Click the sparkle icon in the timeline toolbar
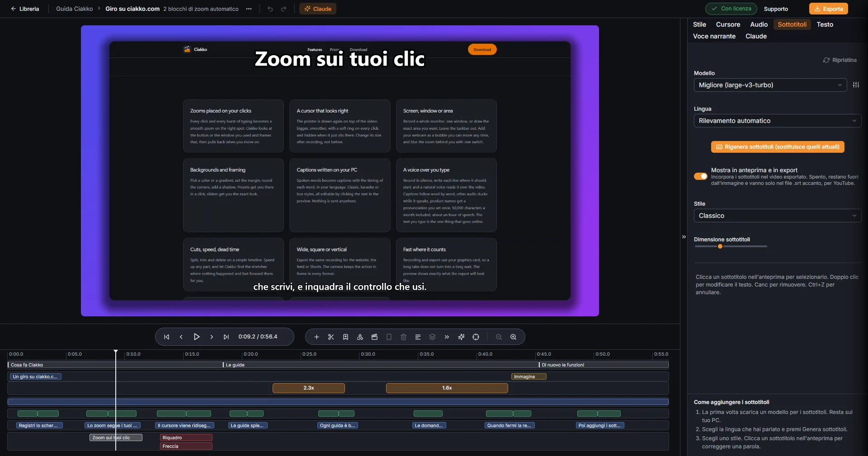The image size is (868, 456). tap(461, 337)
